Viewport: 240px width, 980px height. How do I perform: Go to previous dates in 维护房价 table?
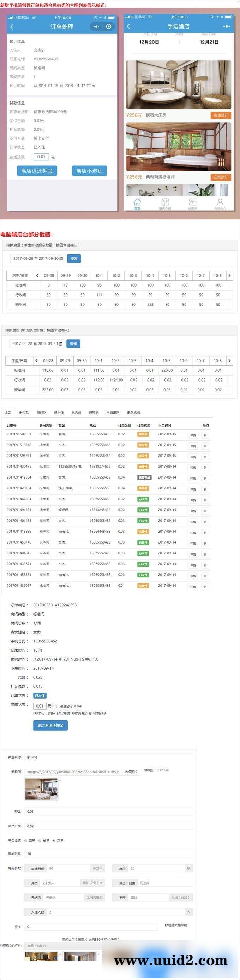coord(36,360)
